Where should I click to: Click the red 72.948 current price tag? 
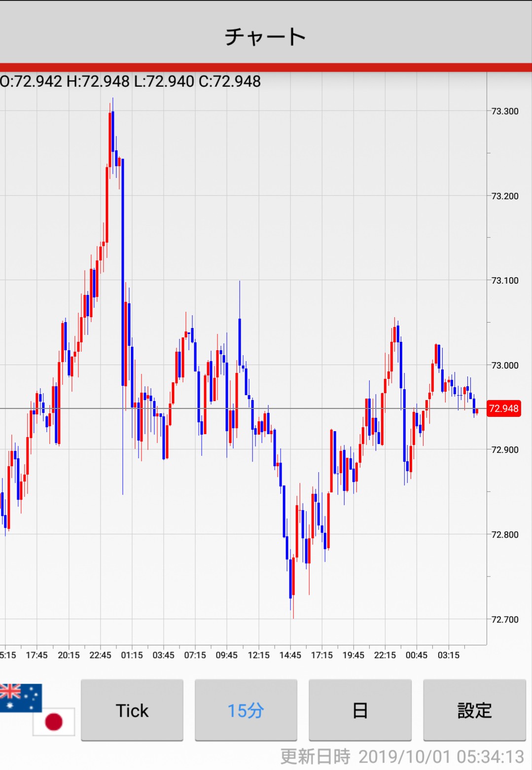click(503, 408)
